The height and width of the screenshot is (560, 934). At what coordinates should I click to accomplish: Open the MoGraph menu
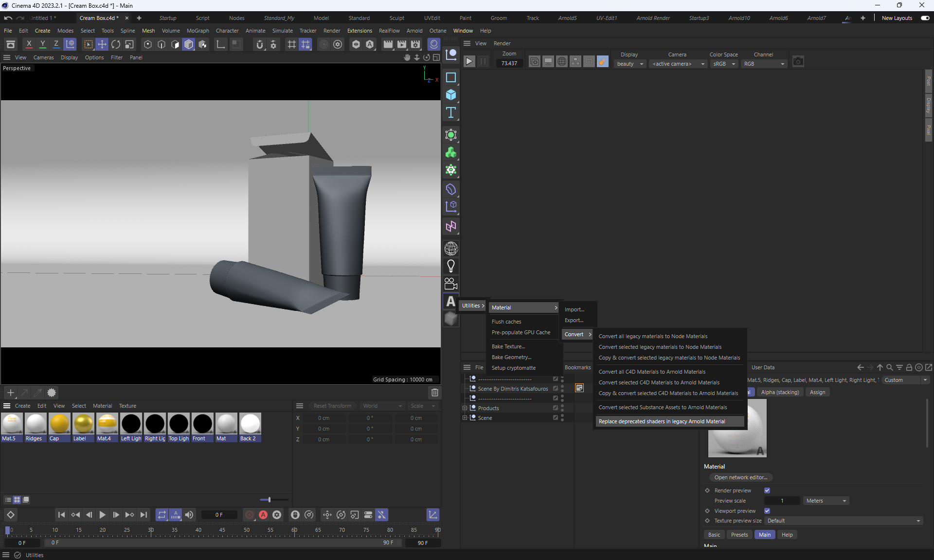(198, 31)
